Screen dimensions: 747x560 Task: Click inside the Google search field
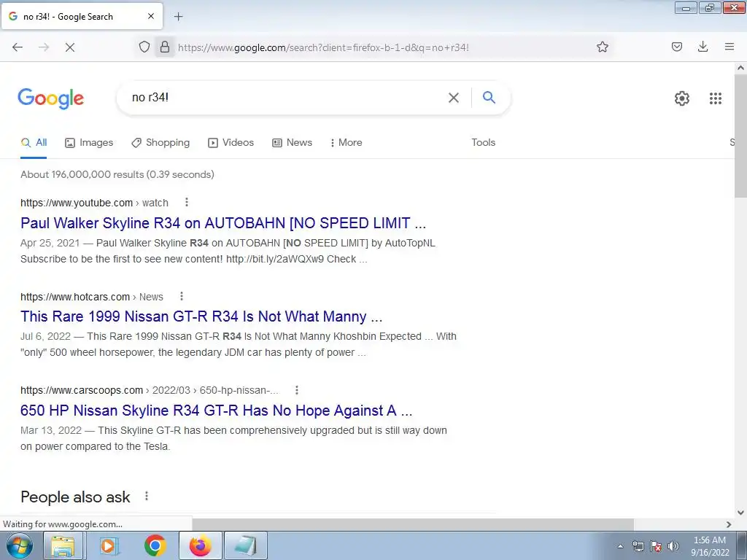click(x=286, y=97)
